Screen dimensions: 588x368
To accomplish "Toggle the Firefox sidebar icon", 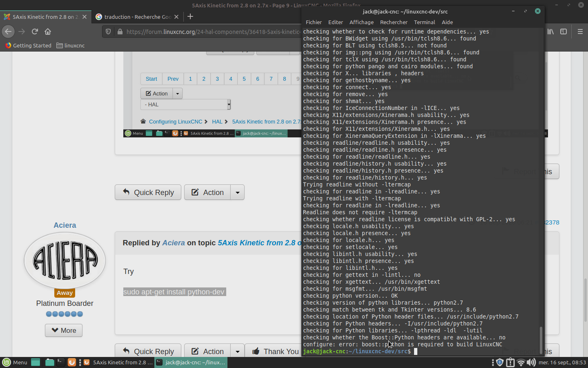I will click(x=563, y=31).
